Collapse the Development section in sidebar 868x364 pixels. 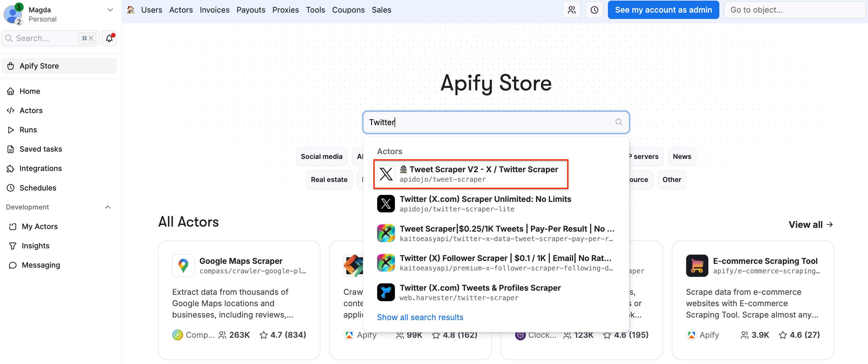(x=108, y=207)
